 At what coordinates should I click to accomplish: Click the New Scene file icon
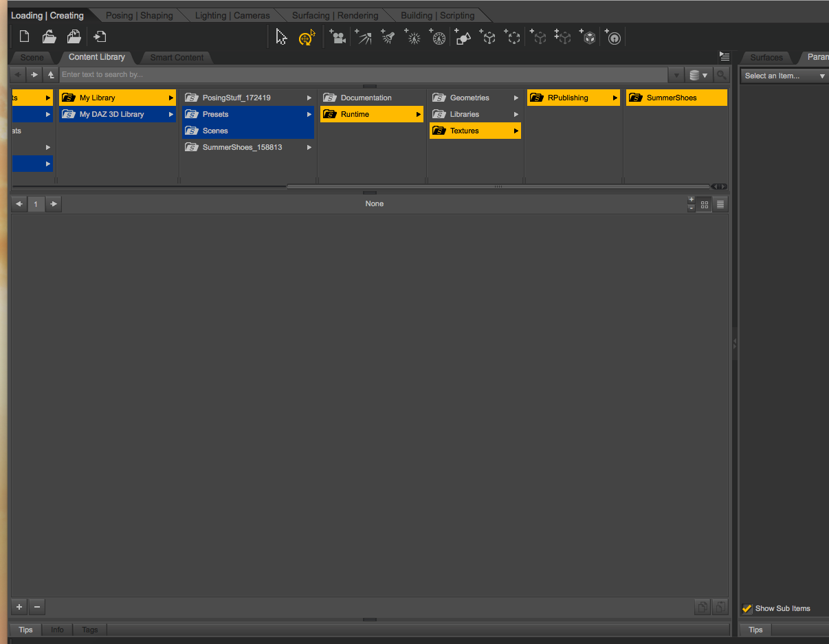[25, 37]
